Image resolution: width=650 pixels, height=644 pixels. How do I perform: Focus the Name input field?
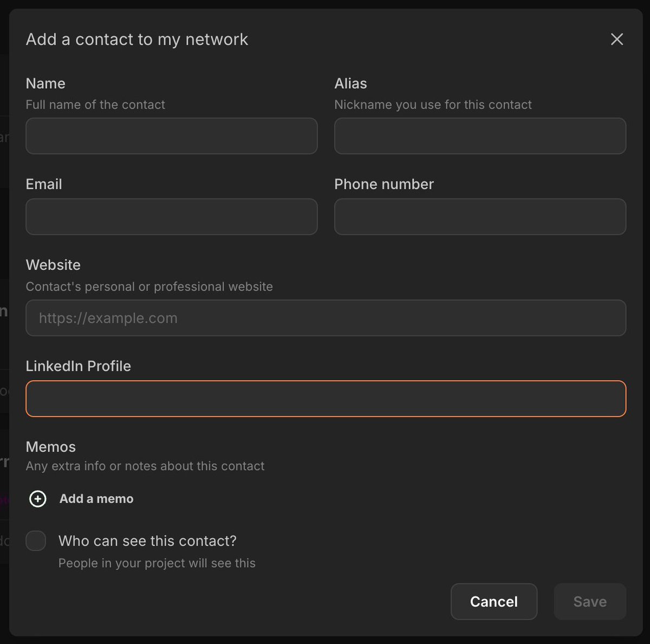[x=172, y=136]
